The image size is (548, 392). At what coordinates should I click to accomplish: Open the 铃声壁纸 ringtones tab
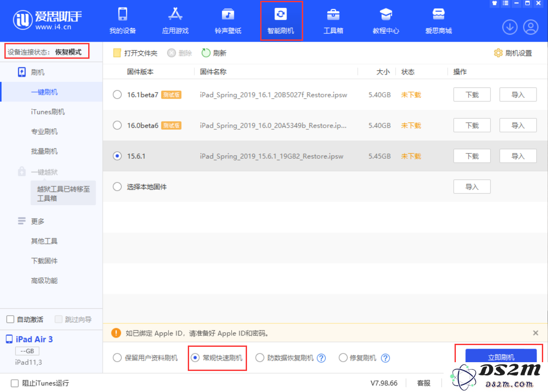click(x=228, y=21)
